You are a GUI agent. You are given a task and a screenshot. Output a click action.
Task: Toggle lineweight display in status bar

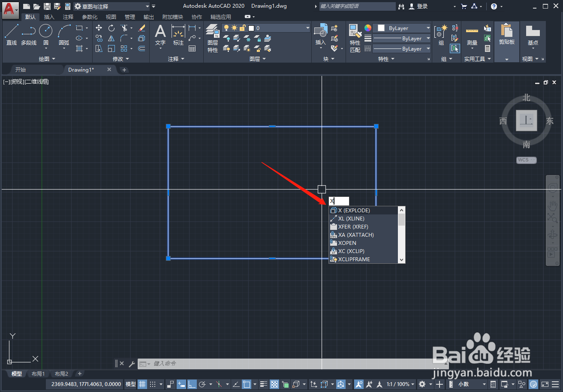tap(264, 384)
